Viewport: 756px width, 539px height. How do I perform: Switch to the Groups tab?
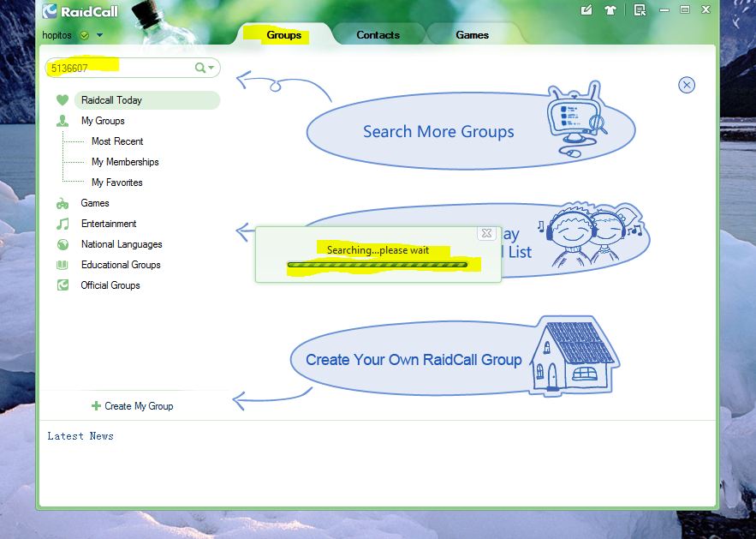click(283, 35)
